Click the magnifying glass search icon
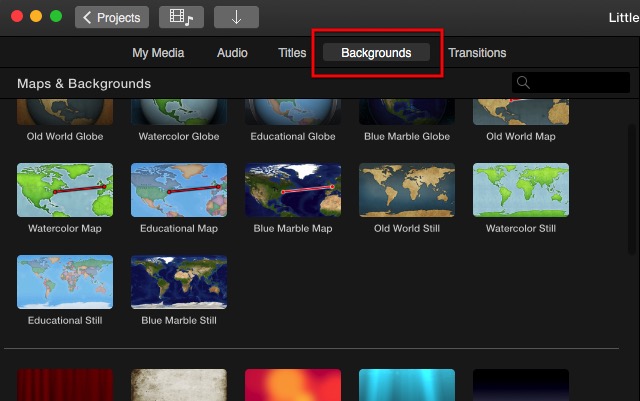The height and width of the screenshot is (401, 640). [x=523, y=82]
